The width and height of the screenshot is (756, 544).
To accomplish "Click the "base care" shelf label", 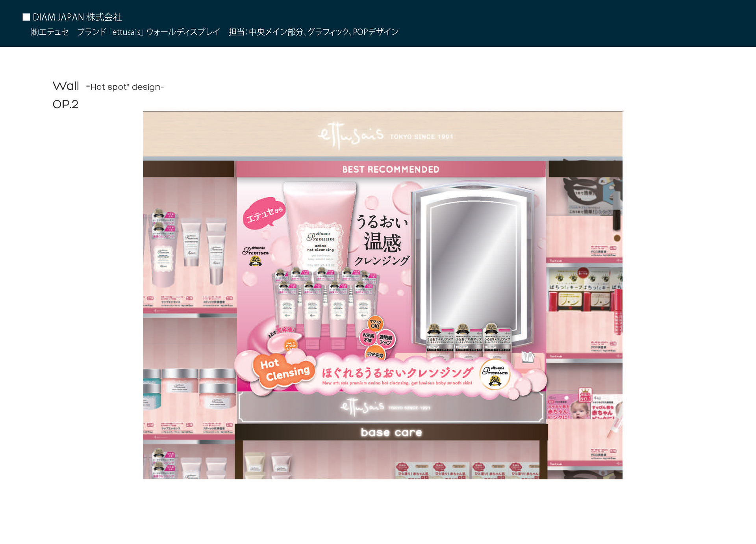I will pyautogui.click(x=391, y=433).
